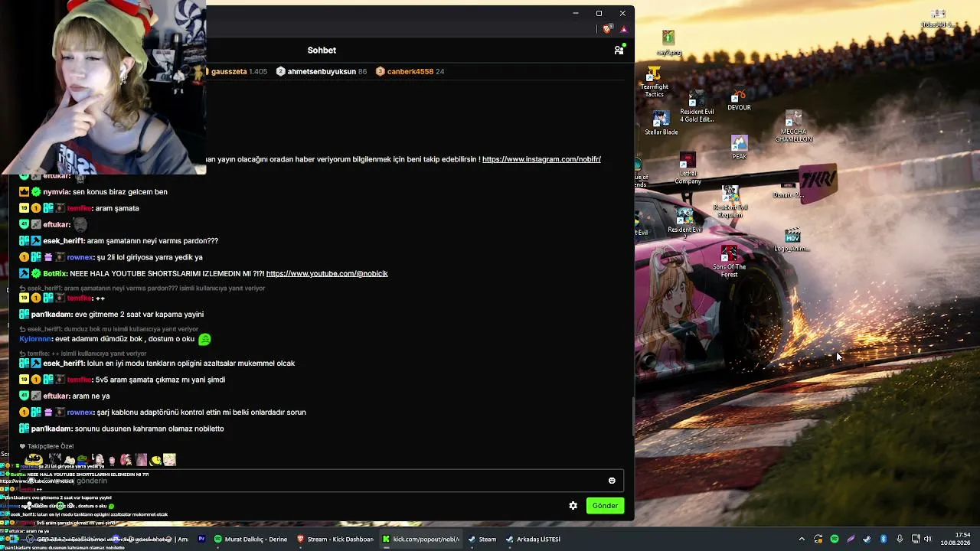Viewport: 980px width, 551px height.
Task: Click the chat window scrollbar
Action: click(x=632, y=416)
